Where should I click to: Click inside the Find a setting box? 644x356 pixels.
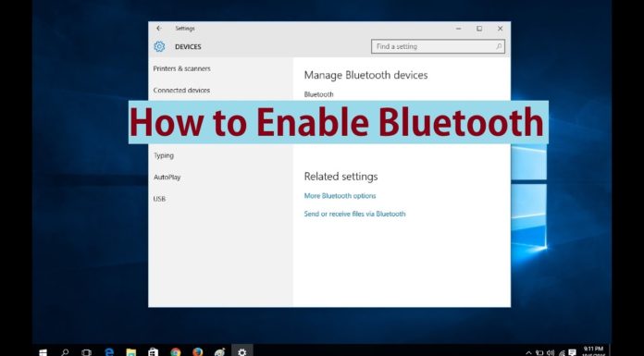point(438,46)
